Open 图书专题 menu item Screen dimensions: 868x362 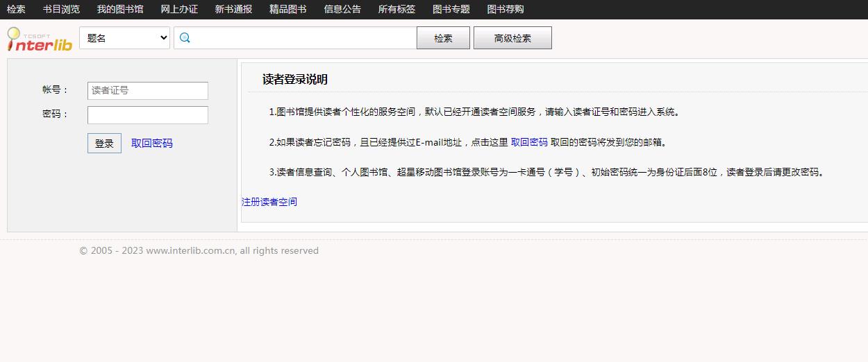tap(451, 9)
